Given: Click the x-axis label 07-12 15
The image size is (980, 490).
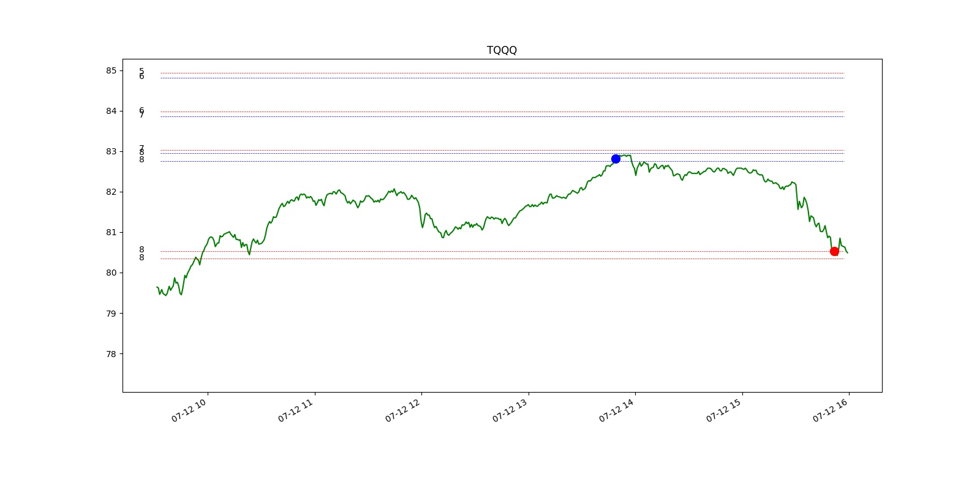Looking at the screenshot, I should click(723, 410).
